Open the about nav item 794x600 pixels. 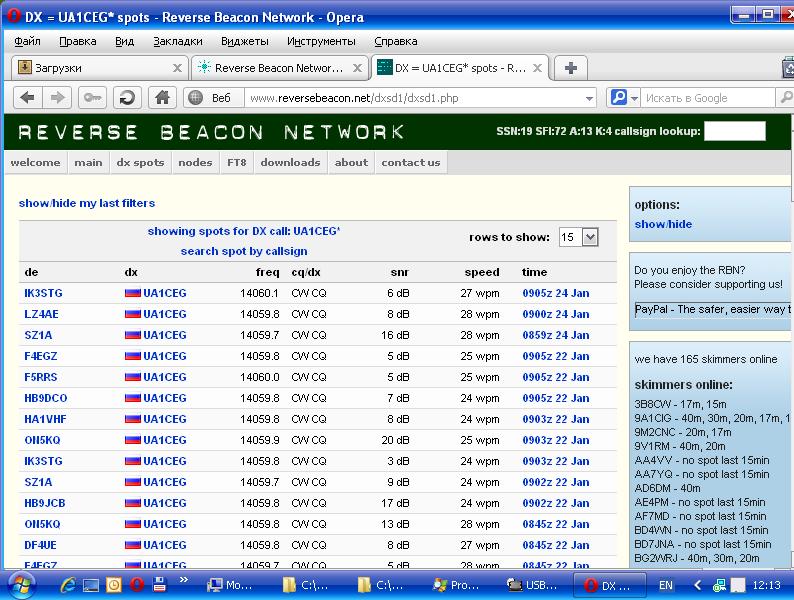click(x=351, y=163)
